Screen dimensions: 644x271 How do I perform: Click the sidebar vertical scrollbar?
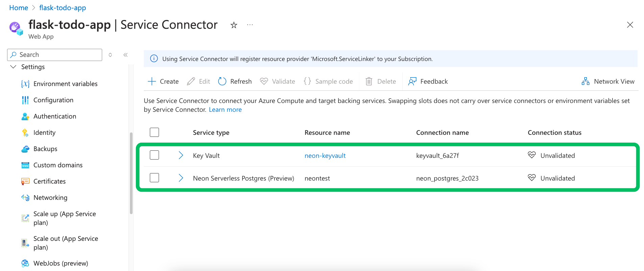click(x=131, y=173)
